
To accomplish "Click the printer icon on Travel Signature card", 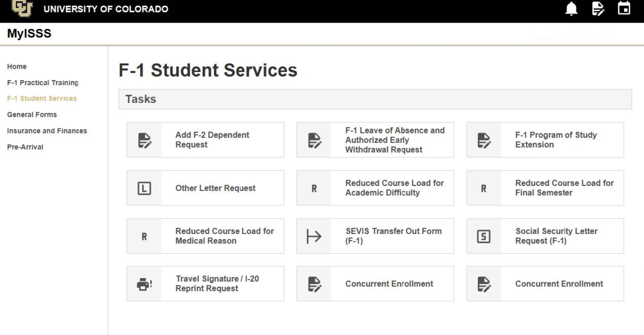I will point(144,284).
